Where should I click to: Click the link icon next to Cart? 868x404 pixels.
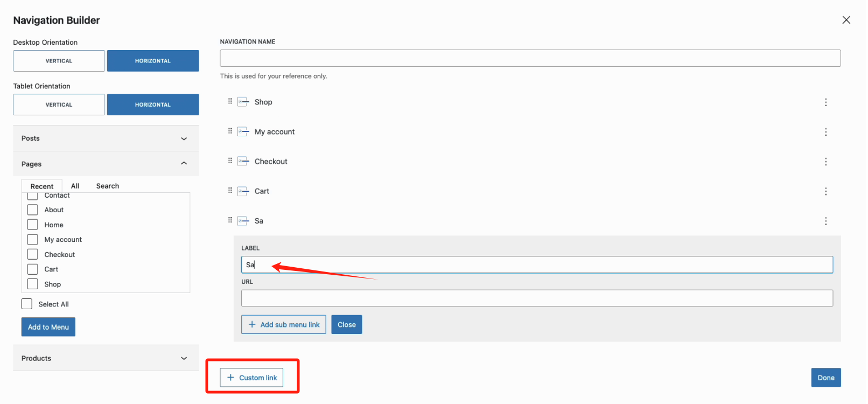[x=243, y=191]
